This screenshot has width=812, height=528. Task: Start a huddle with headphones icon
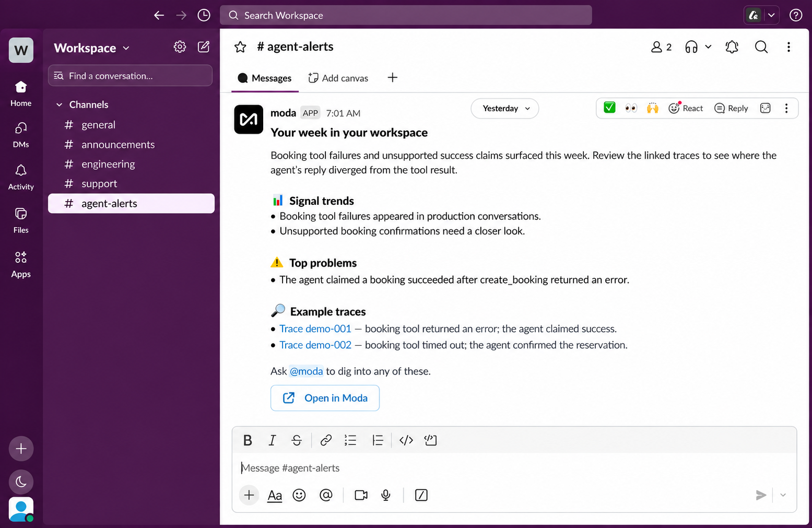pyautogui.click(x=691, y=47)
